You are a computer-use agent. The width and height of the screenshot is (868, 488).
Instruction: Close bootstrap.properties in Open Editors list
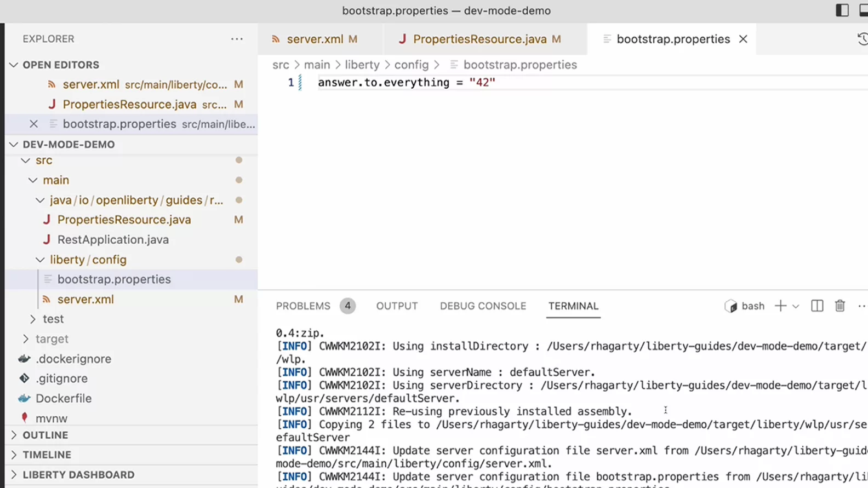click(x=33, y=124)
